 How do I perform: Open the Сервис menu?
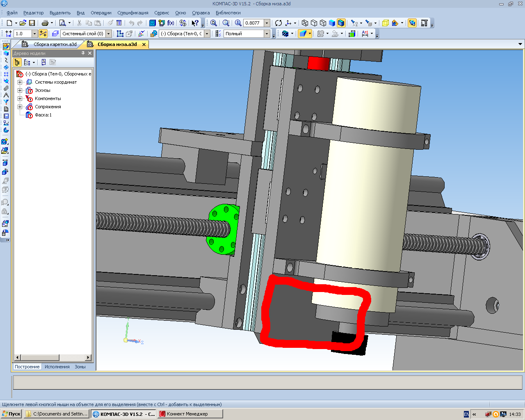[162, 13]
